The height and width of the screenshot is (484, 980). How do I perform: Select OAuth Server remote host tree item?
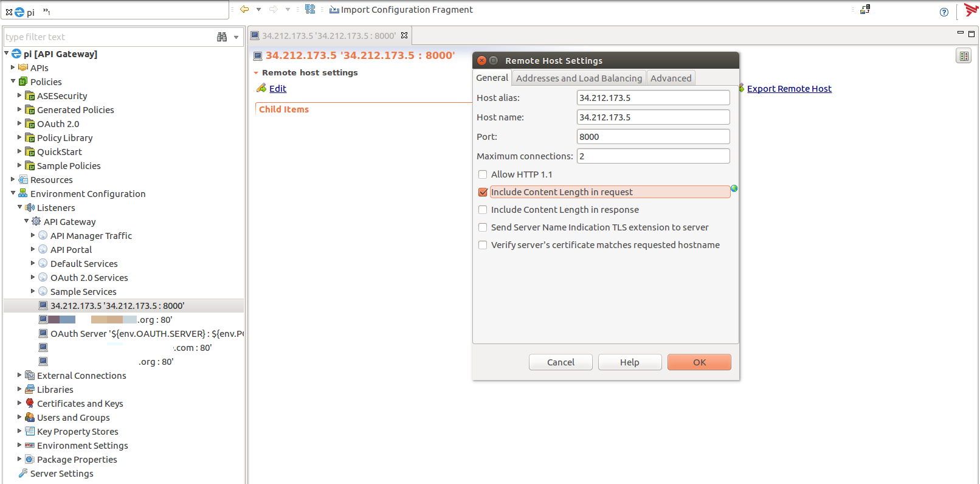pos(140,334)
